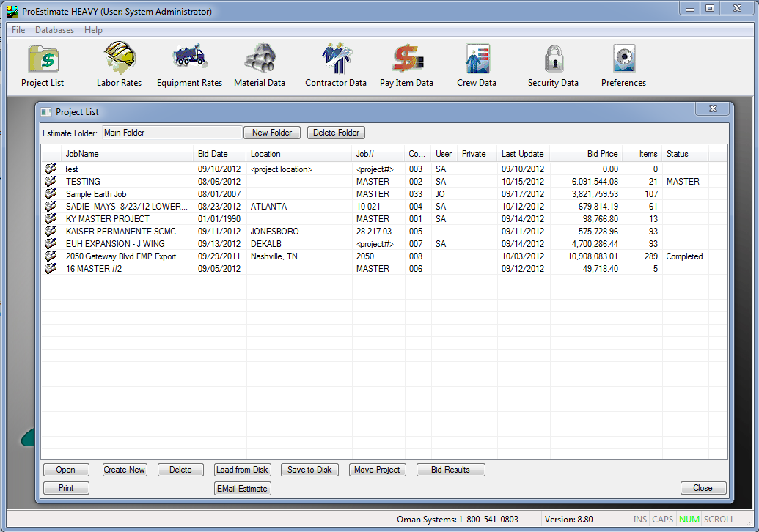Viewport: 759px width, 532px height.
Task: Open the File menu
Action: click(18, 30)
